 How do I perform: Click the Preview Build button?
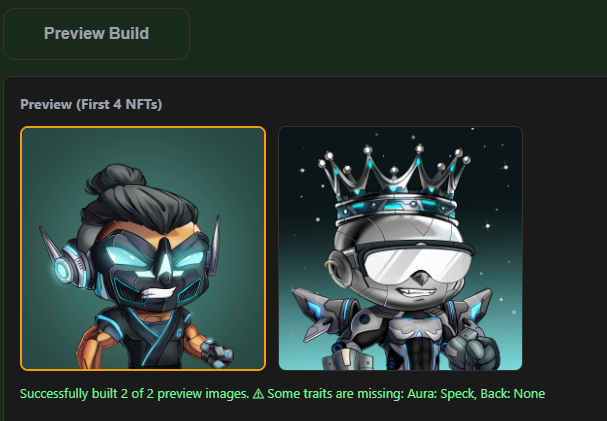(96, 34)
